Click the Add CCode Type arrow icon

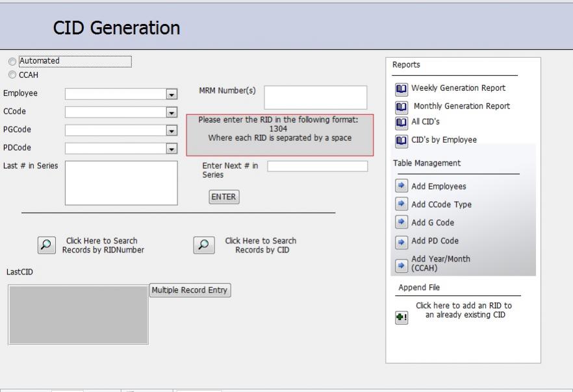point(401,204)
